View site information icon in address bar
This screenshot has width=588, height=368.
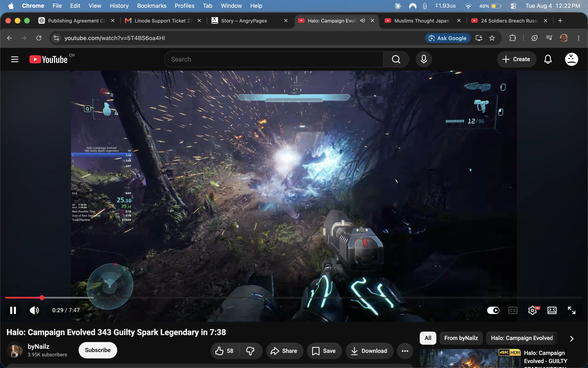click(56, 38)
